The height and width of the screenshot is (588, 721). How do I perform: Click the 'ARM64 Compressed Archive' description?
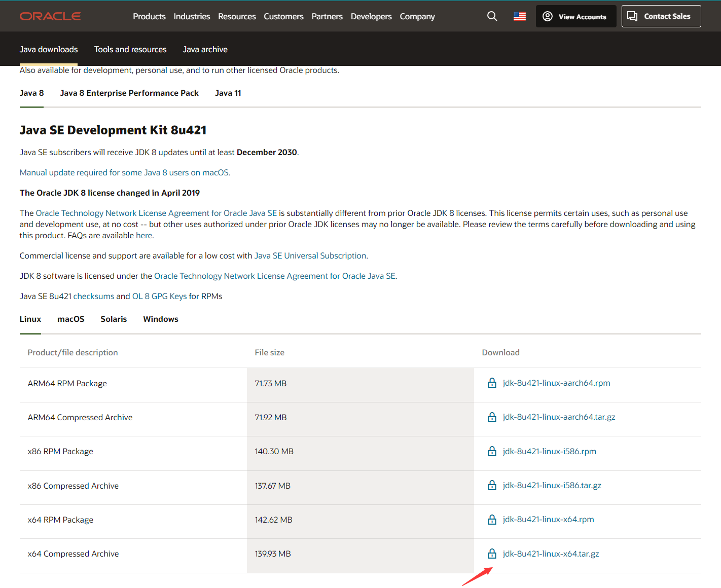pos(80,417)
